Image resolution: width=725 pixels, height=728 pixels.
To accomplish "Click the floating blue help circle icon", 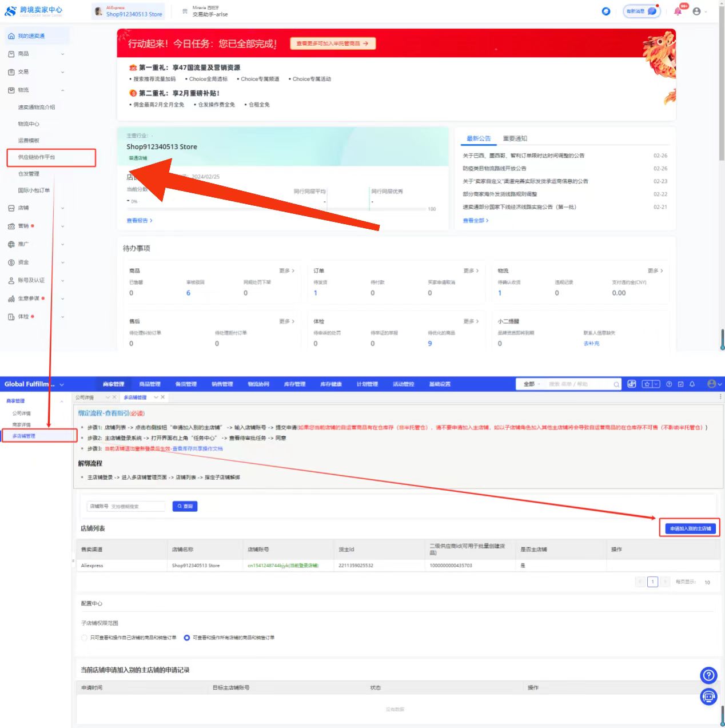I will [x=709, y=675].
